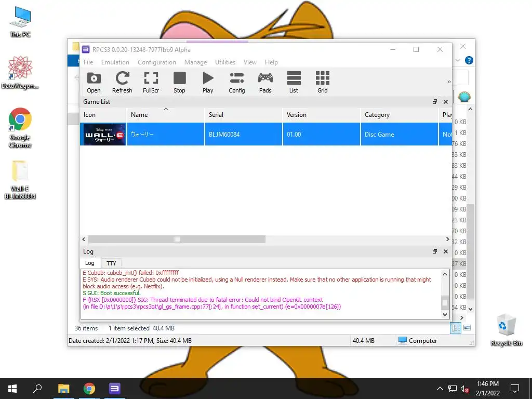
Task: Click Explorer file list scroll up arrow
Action: tap(470, 109)
